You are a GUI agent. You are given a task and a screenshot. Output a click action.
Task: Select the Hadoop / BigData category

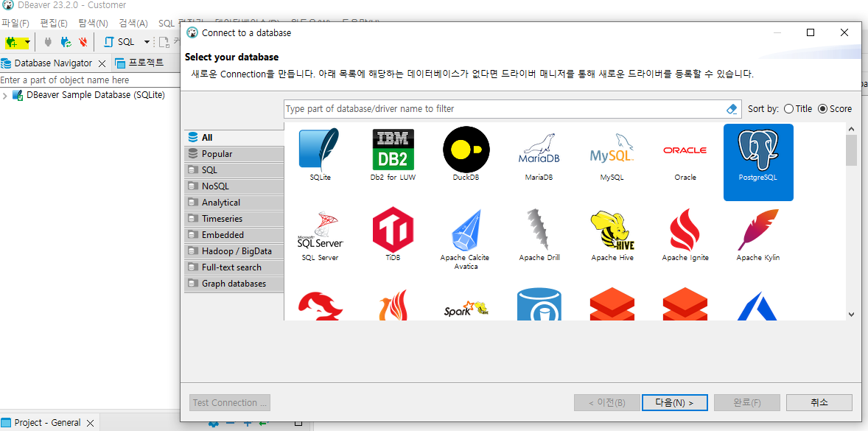[234, 251]
